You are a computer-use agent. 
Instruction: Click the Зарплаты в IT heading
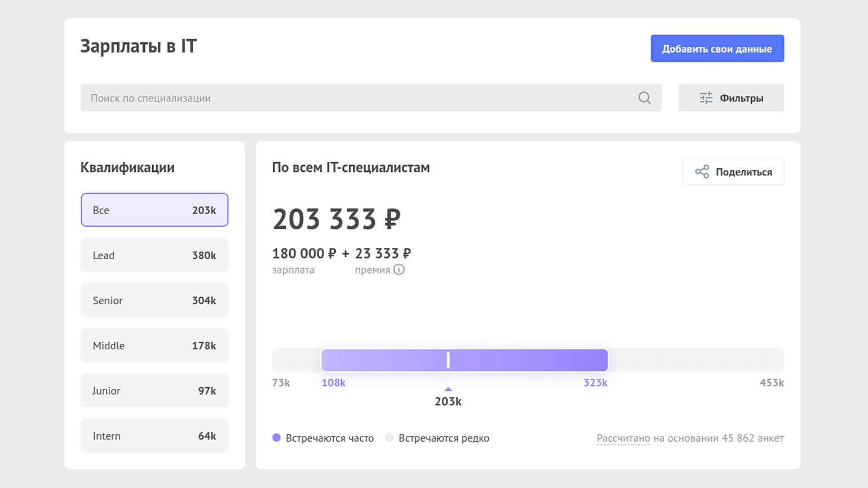pyautogui.click(x=139, y=46)
